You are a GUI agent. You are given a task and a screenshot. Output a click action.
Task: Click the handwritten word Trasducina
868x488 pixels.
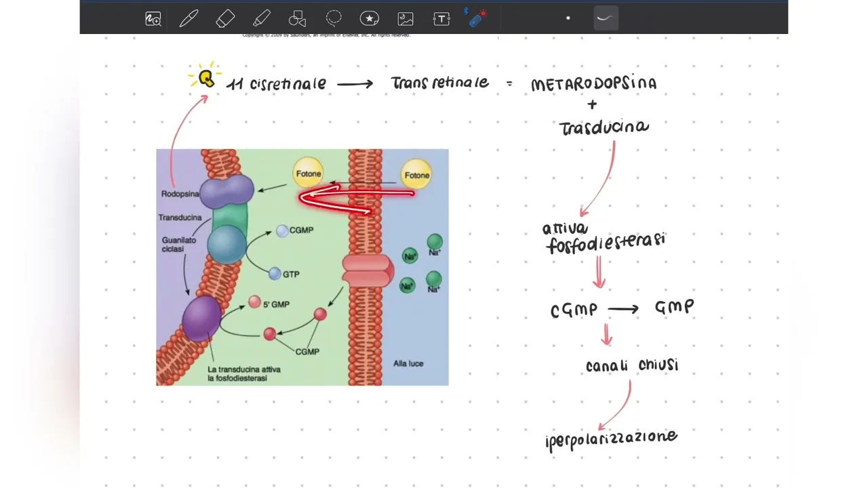click(x=604, y=127)
